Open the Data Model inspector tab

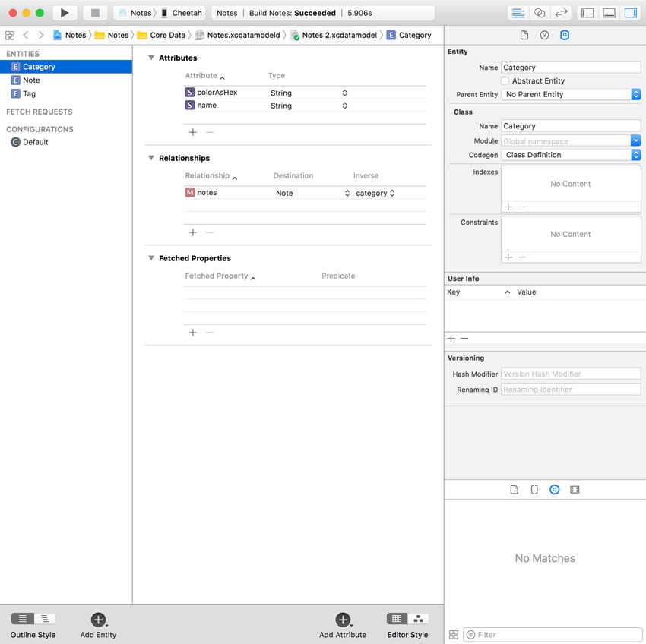pos(565,35)
